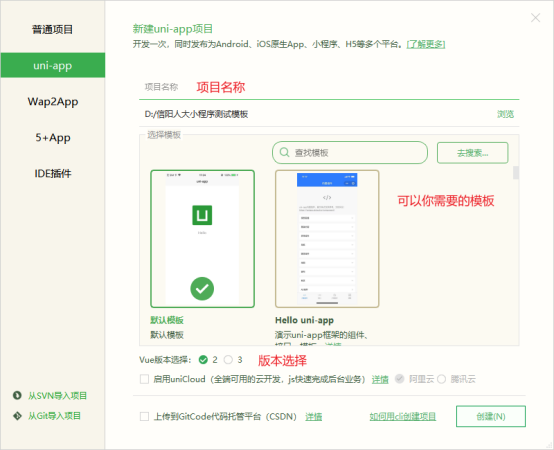Click the 去搜索 button

[472, 153]
